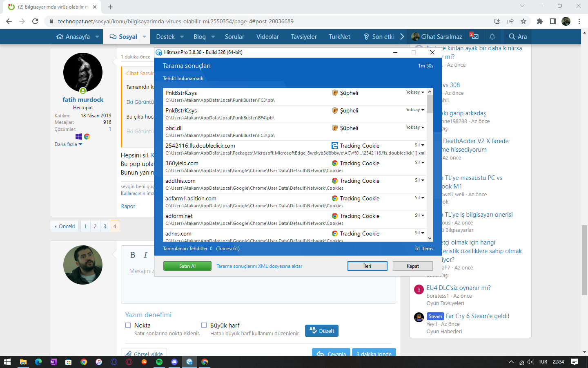
Task: Click the Chrome profile avatar
Action: (x=566, y=21)
